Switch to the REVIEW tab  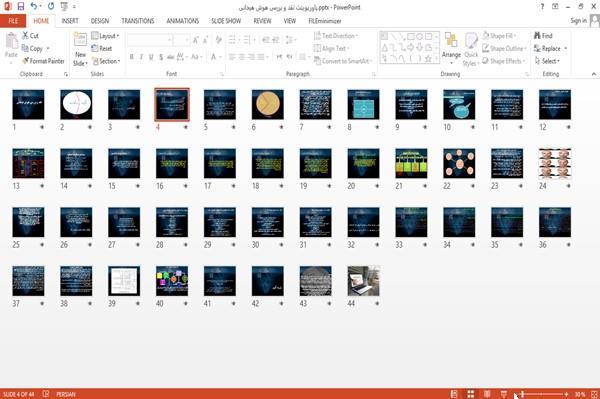click(x=262, y=21)
